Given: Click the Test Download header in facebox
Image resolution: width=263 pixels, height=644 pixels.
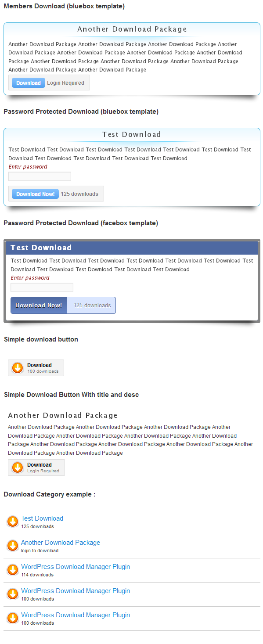Looking at the screenshot, I should coord(41,248).
